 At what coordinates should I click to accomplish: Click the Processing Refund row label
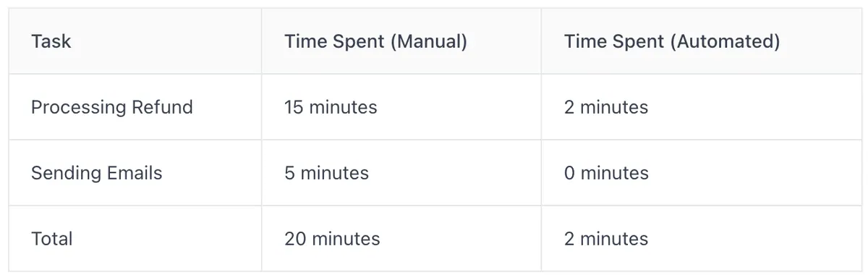(x=112, y=107)
